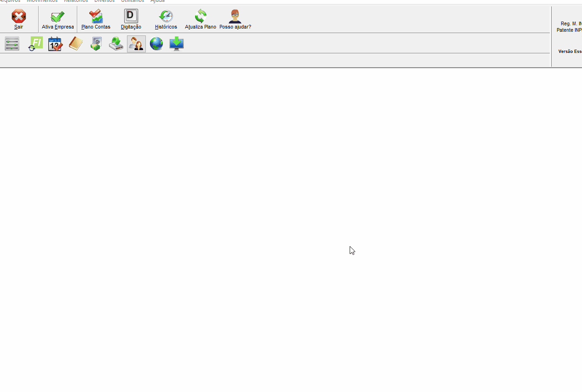The height and width of the screenshot is (392, 582).
Task: Select the two users icon
Action: (136, 44)
